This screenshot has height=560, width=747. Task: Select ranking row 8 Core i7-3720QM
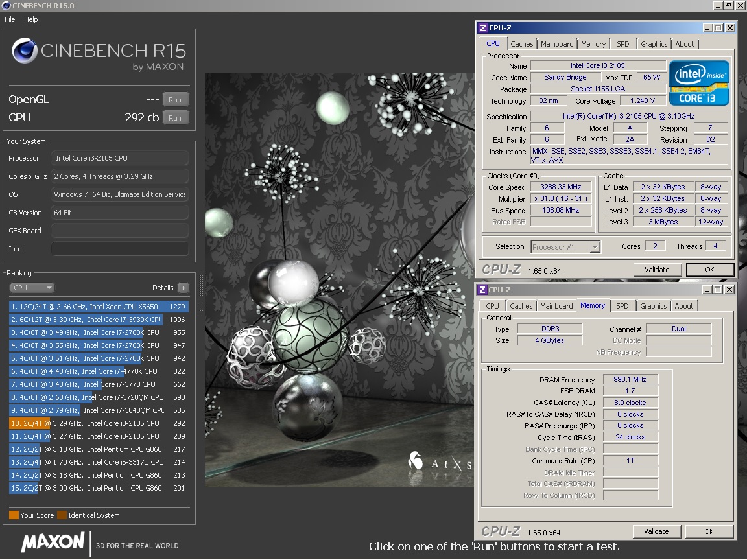99,397
